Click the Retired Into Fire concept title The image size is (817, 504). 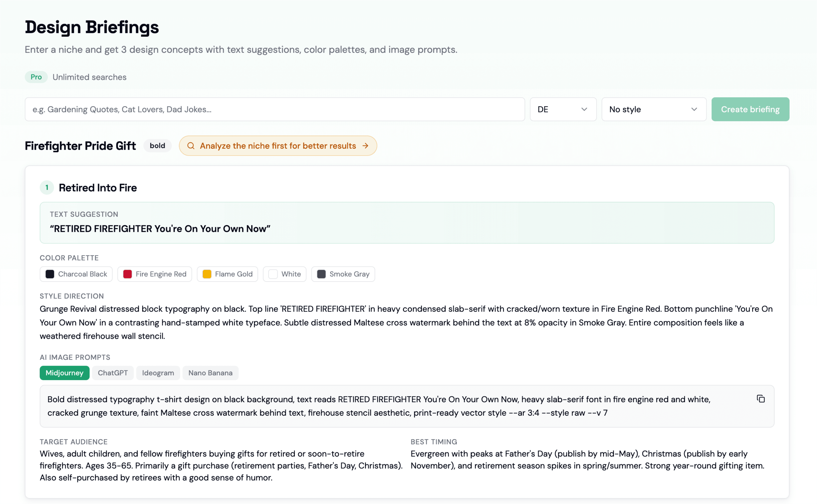pos(98,188)
